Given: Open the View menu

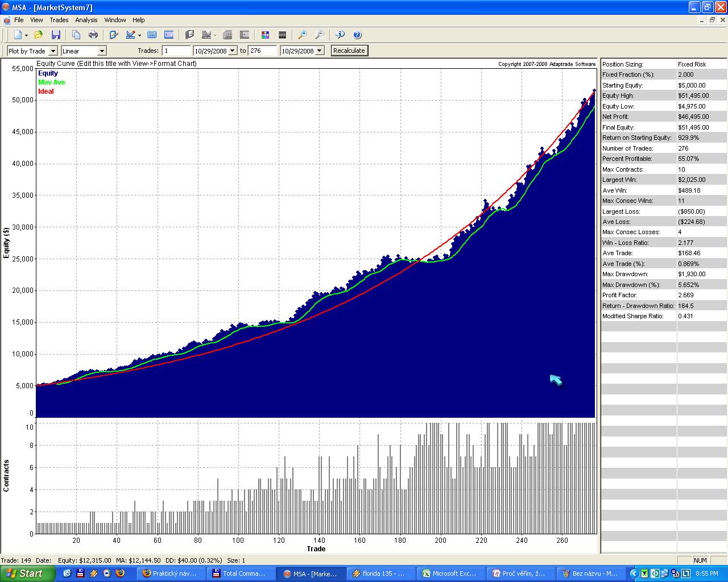Looking at the screenshot, I should 36,20.
